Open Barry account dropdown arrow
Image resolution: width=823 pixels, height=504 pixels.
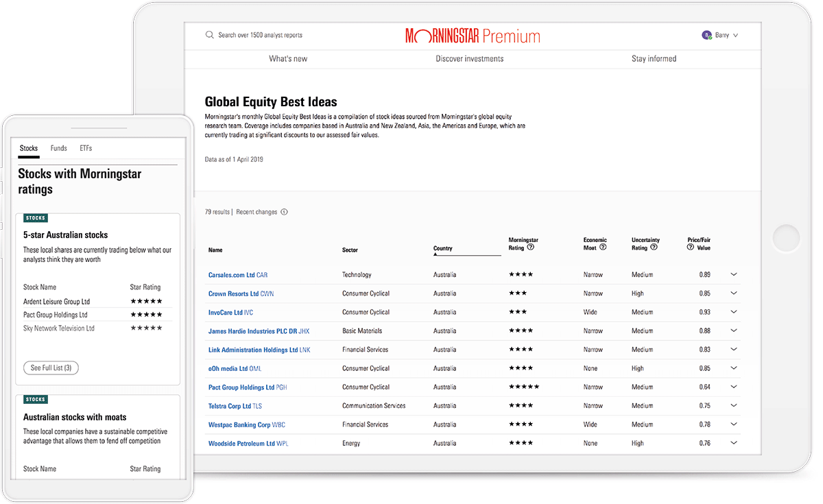point(736,35)
